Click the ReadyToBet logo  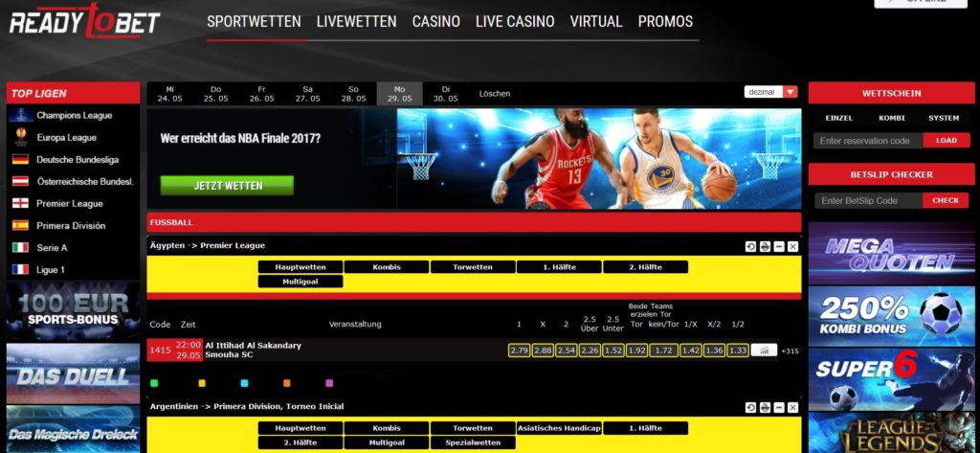click(85, 22)
